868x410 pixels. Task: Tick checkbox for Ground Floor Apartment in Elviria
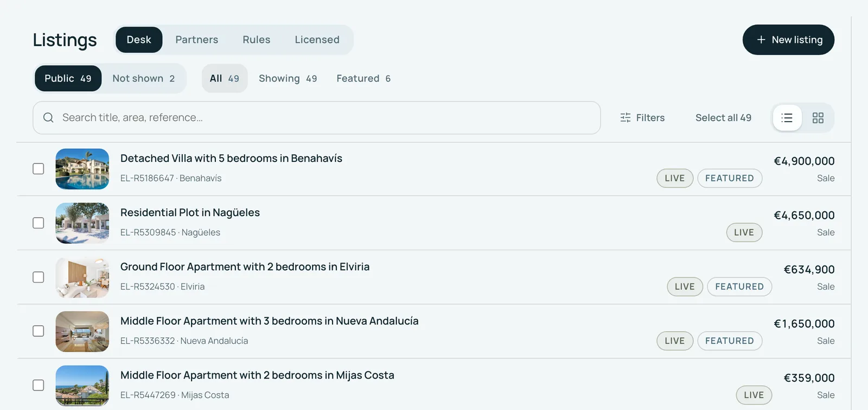(39, 277)
